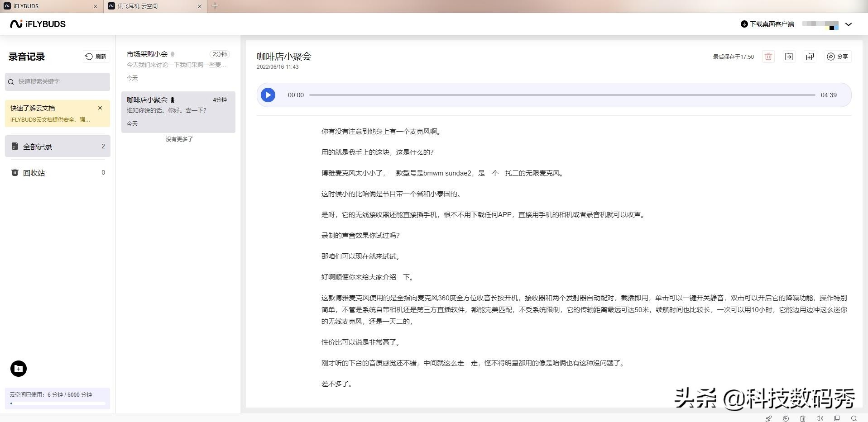Click the magnifier search icon bottom right
This screenshot has width=868, height=422.
(854, 418)
